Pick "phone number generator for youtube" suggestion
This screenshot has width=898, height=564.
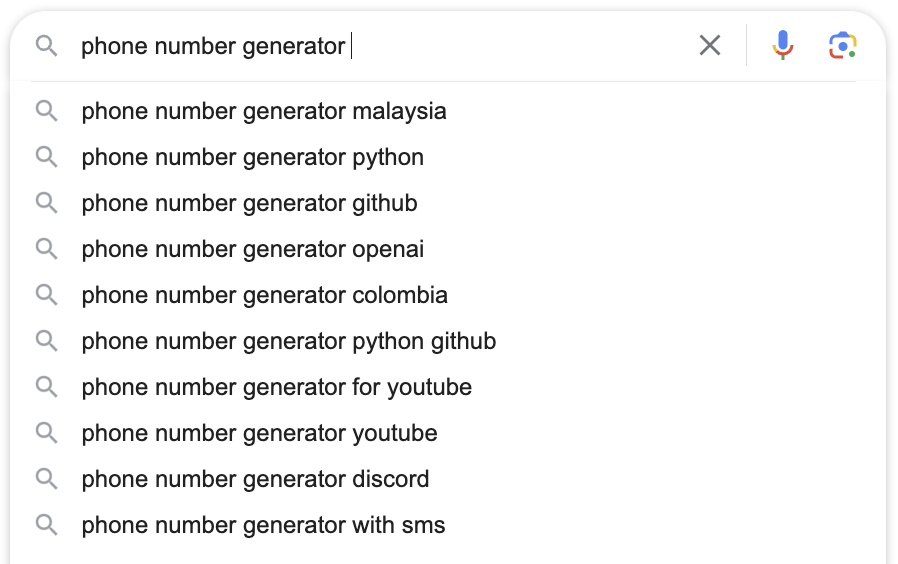[x=277, y=387]
